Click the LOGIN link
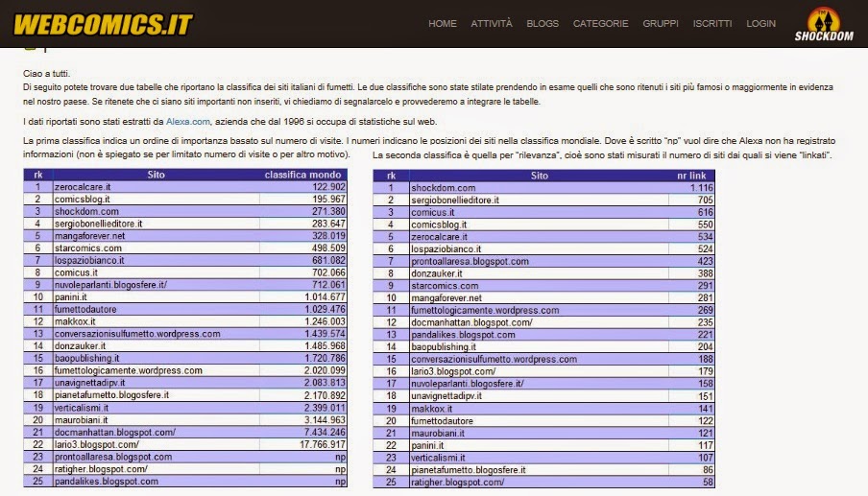Screen dimensions: 868x496 click(x=760, y=24)
